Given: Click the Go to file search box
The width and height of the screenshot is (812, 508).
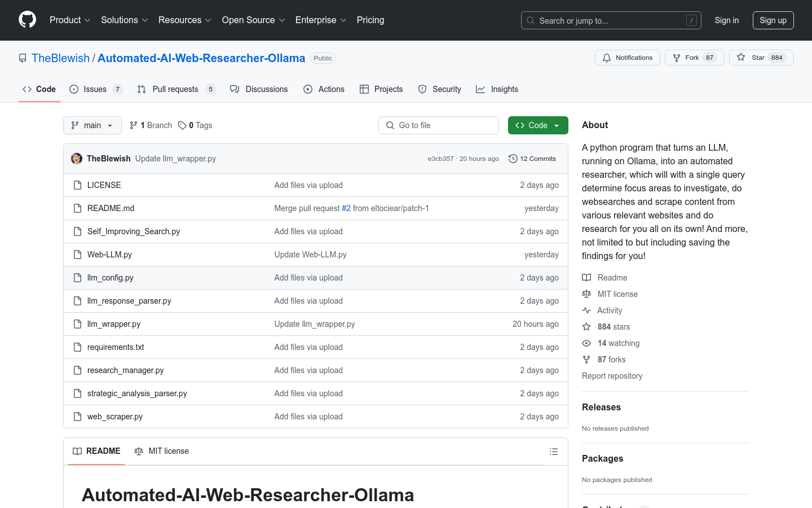Looking at the screenshot, I should click(439, 125).
